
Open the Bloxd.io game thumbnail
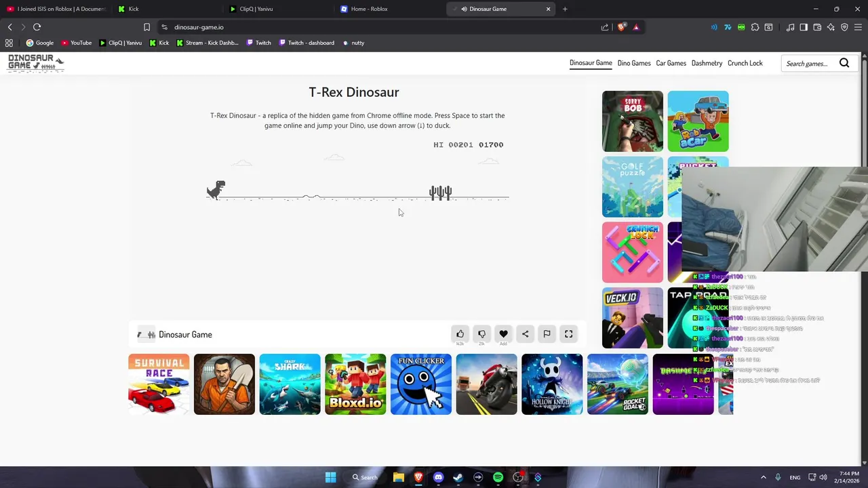click(x=355, y=384)
